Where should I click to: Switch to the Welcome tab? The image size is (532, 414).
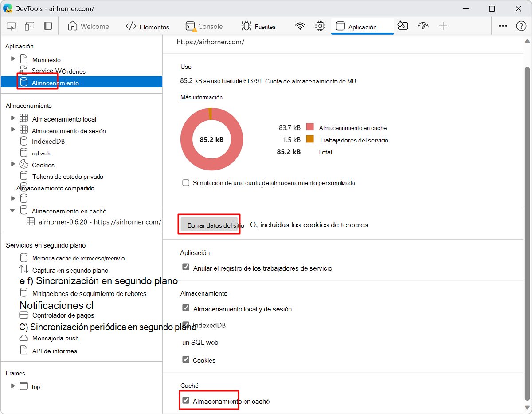pos(88,26)
